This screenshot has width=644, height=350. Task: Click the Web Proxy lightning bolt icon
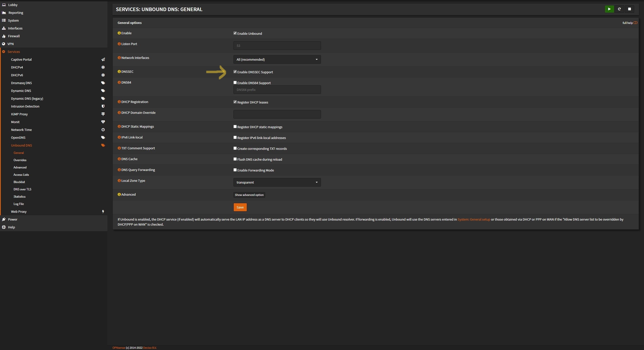coord(103,212)
